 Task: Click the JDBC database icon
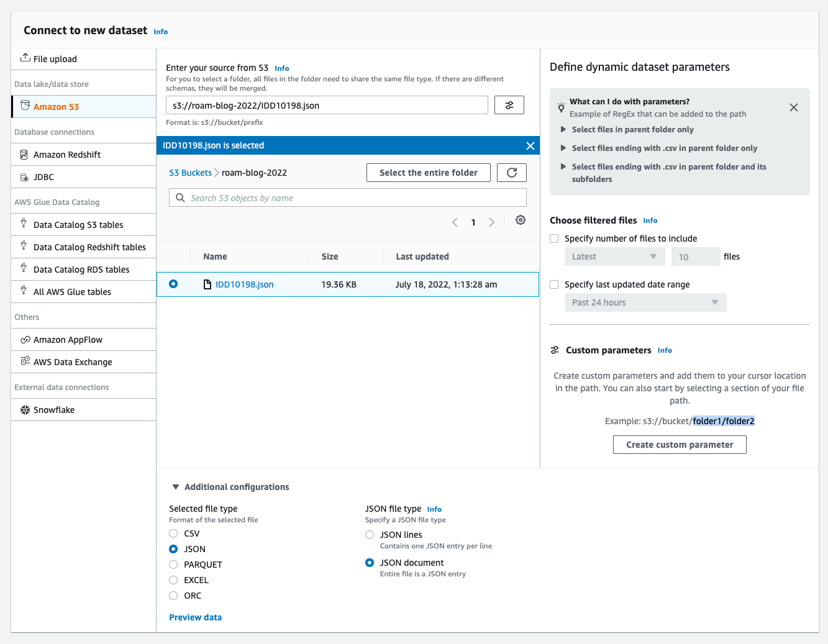click(24, 177)
